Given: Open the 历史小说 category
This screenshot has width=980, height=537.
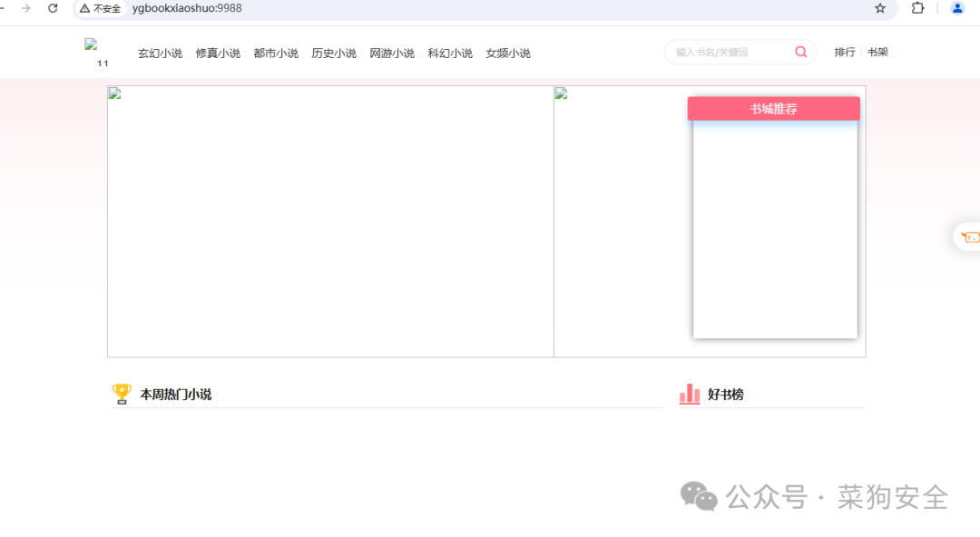Looking at the screenshot, I should pyautogui.click(x=334, y=54).
